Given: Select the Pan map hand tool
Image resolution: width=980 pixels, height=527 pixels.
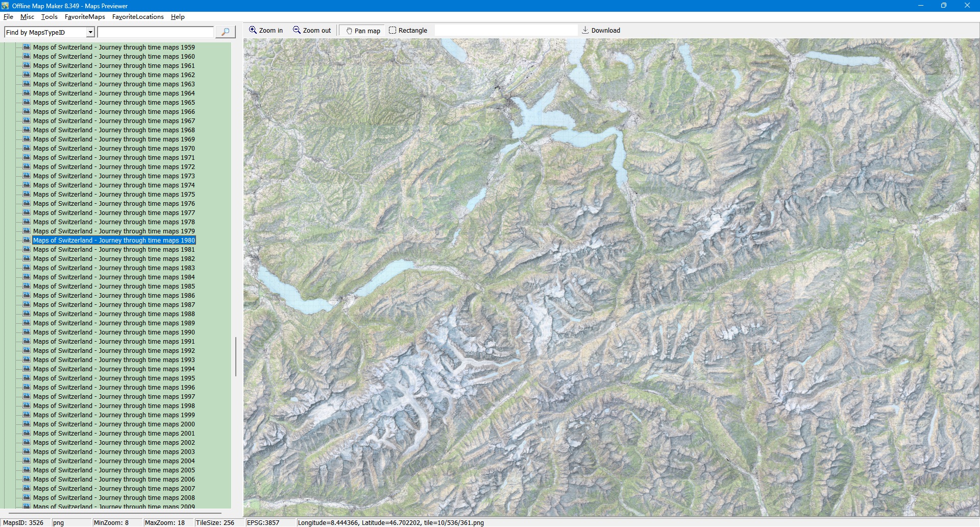Looking at the screenshot, I should coord(349,31).
